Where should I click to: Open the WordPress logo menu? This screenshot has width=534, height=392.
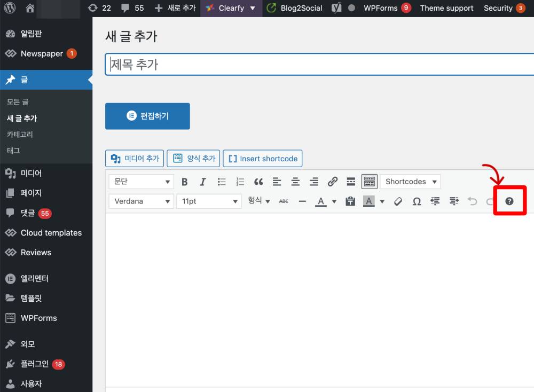click(x=10, y=8)
